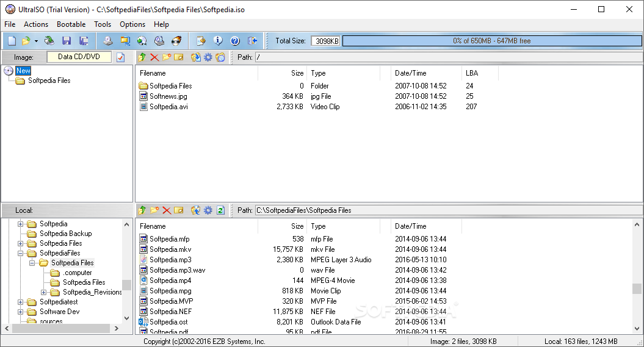
Task: Expand the Softpediatest folder node
Action: pos(20,302)
